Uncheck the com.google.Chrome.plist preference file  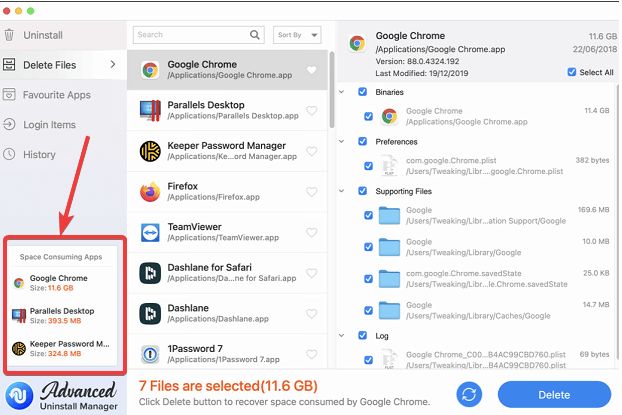coord(369,164)
